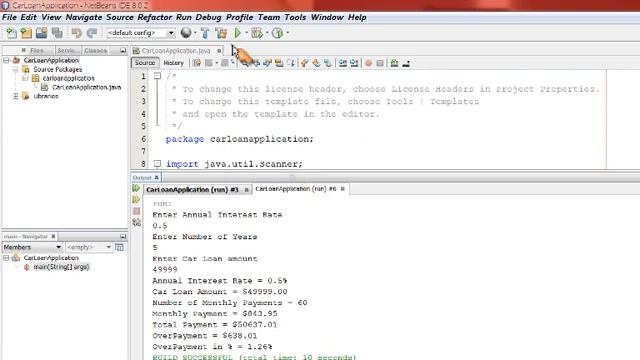Fold the import block at line 8
The height and width of the screenshot is (360, 640).
(157, 164)
